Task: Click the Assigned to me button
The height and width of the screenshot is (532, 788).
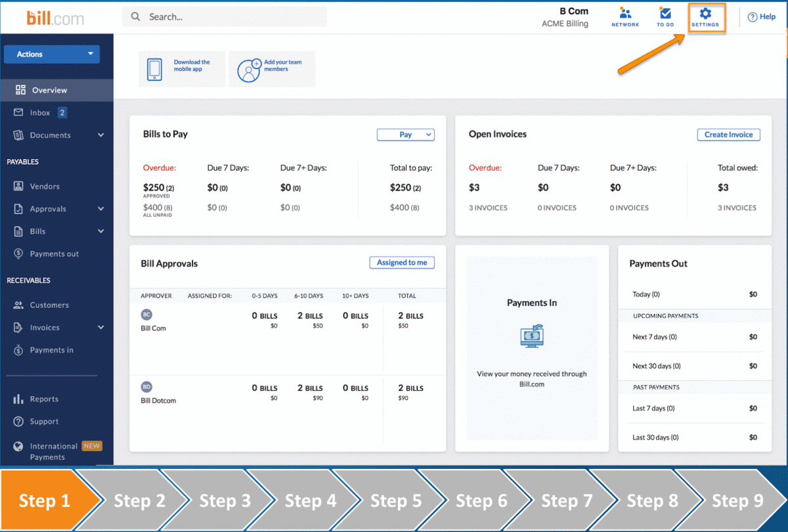Action: tap(402, 263)
